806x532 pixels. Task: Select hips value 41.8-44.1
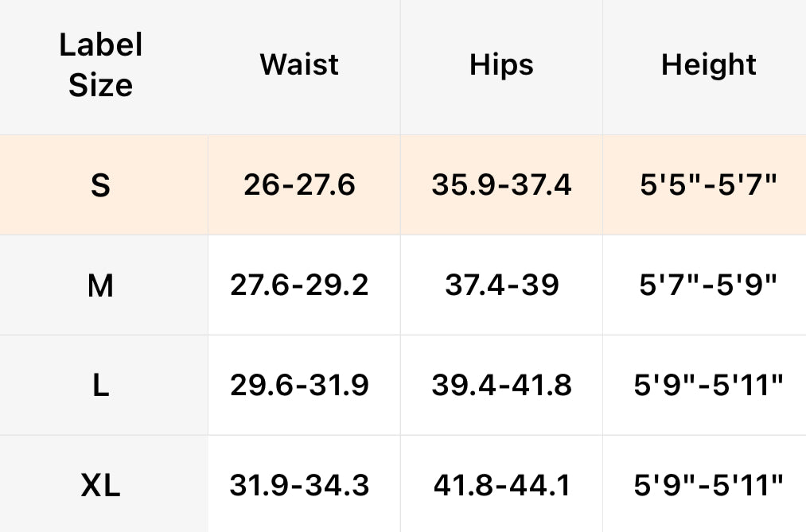click(501, 484)
